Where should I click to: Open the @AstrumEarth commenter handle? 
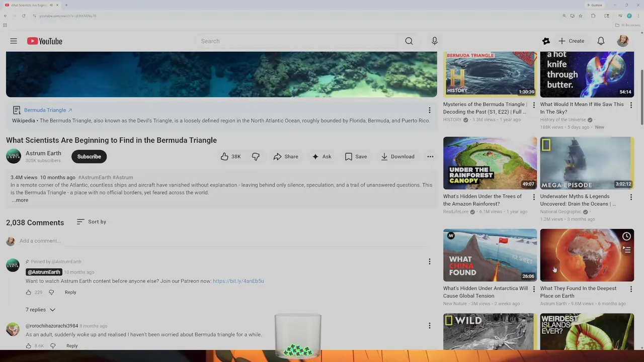[44, 272]
